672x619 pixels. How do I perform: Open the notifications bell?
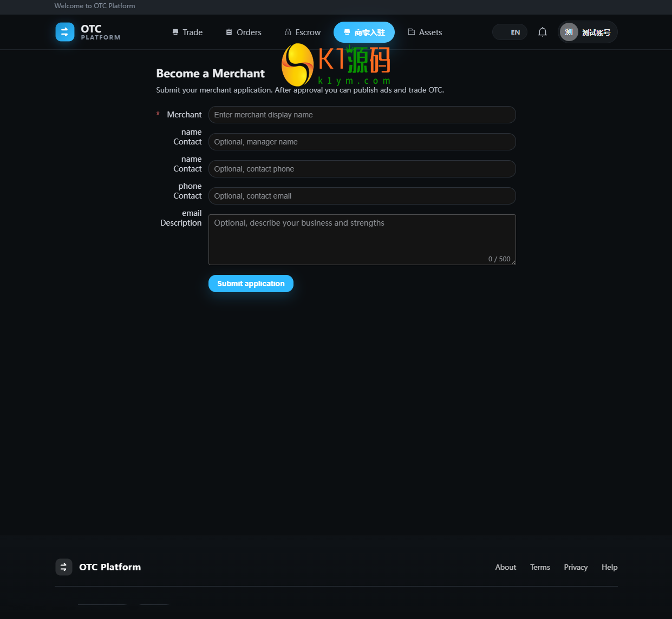click(543, 32)
